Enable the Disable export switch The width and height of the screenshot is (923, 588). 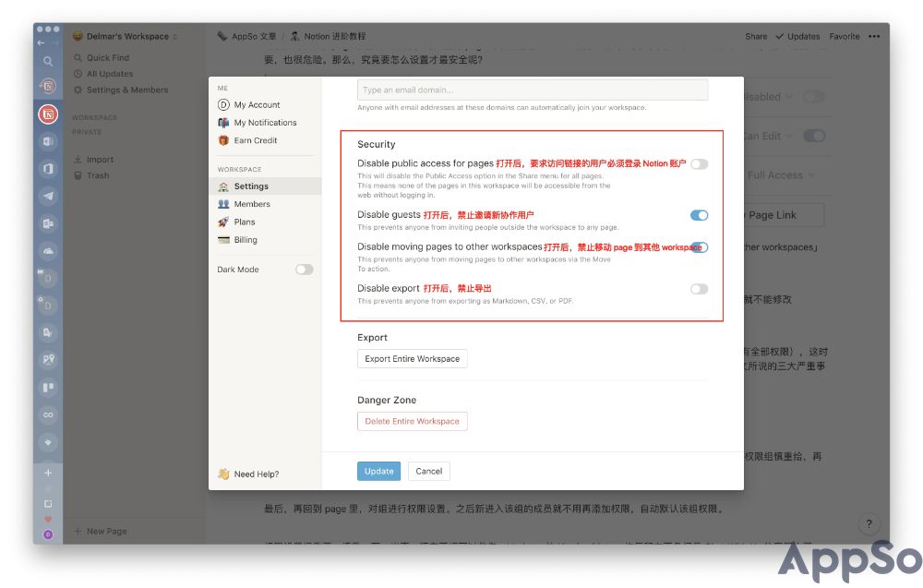pos(699,289)
